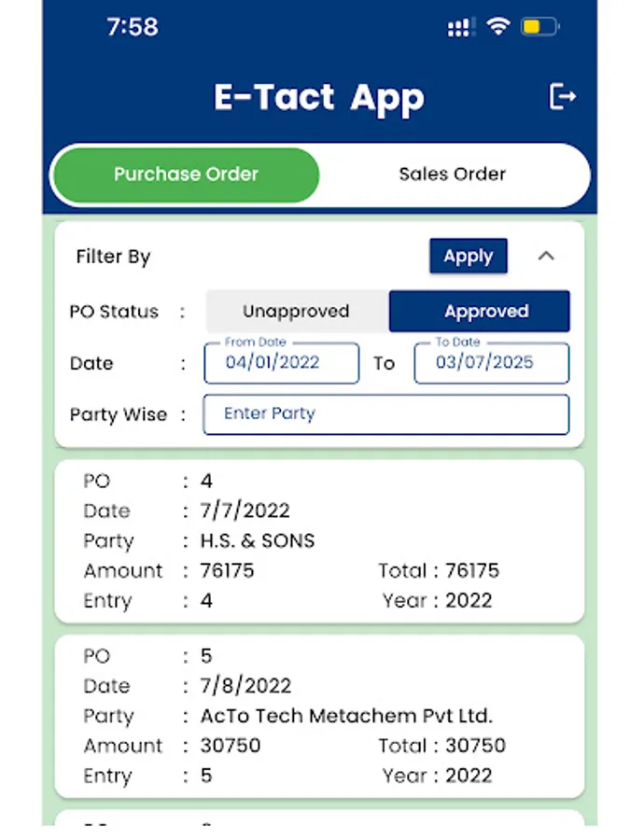Switch to the Sales Order tab
The width and height of the screenshot is (630, 840).
(x=452, y=175)
